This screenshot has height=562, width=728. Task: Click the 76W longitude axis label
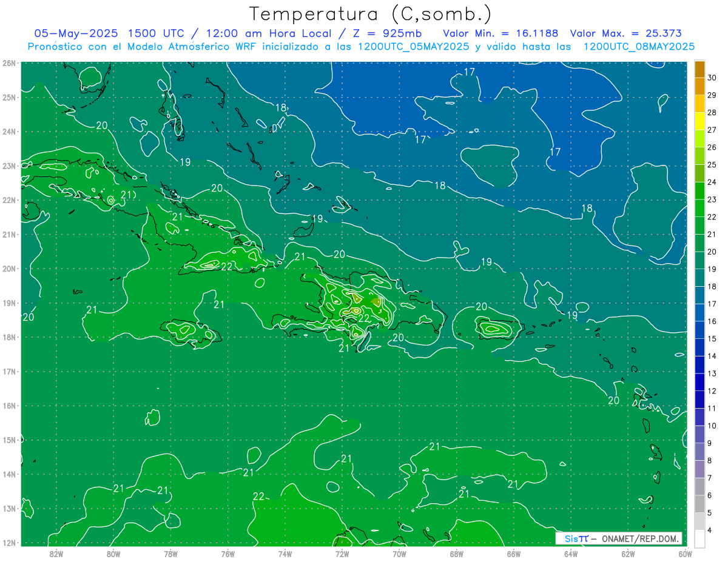[227, 554]
